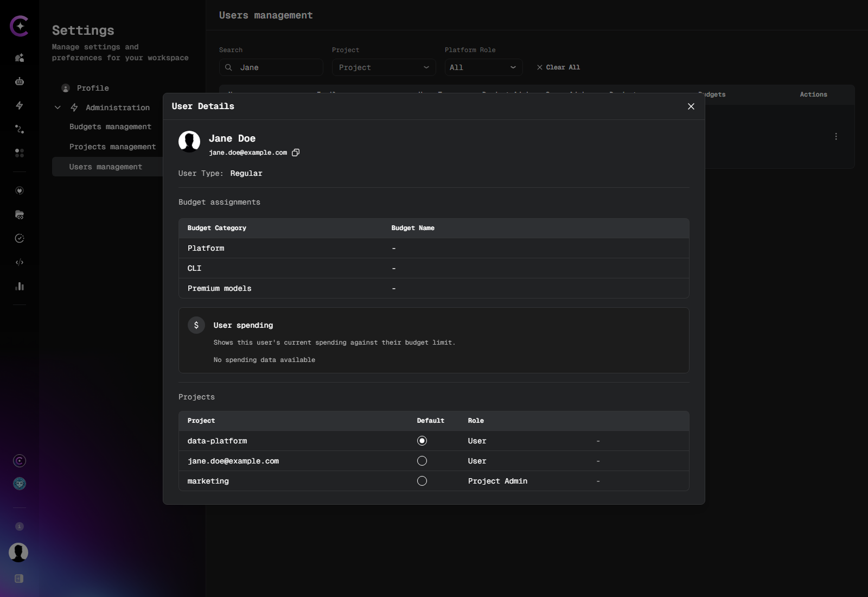Open Profile settings
868x597 pixels.
point(93,88)
